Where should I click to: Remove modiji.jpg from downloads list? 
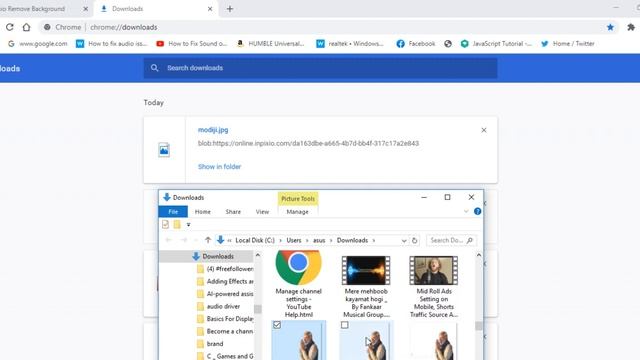[484, 130]
